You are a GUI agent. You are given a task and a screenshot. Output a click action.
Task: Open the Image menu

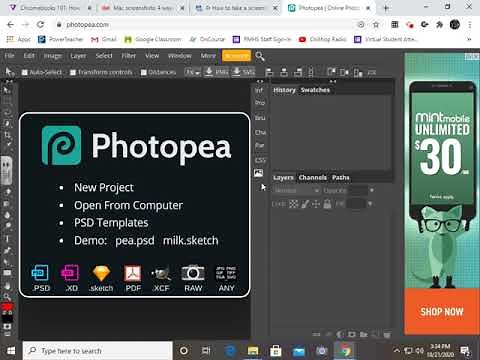tap(53, 56)
